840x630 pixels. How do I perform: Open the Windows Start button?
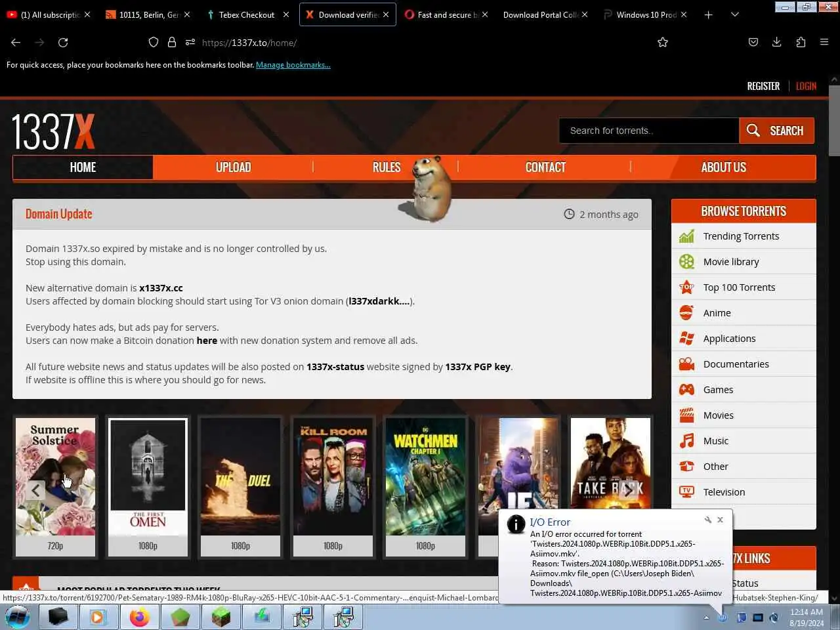18,617
